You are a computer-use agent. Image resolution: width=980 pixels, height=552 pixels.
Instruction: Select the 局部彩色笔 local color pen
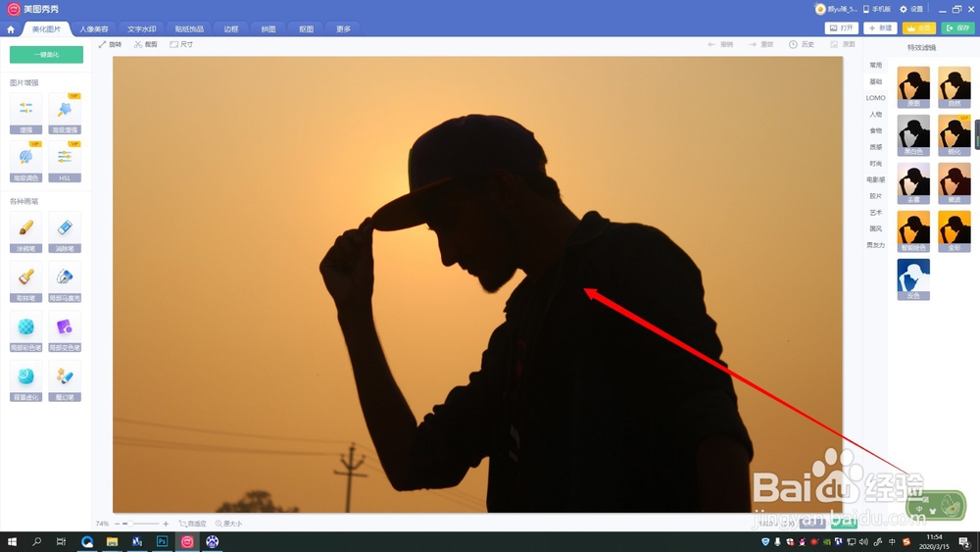click(26, 330)
